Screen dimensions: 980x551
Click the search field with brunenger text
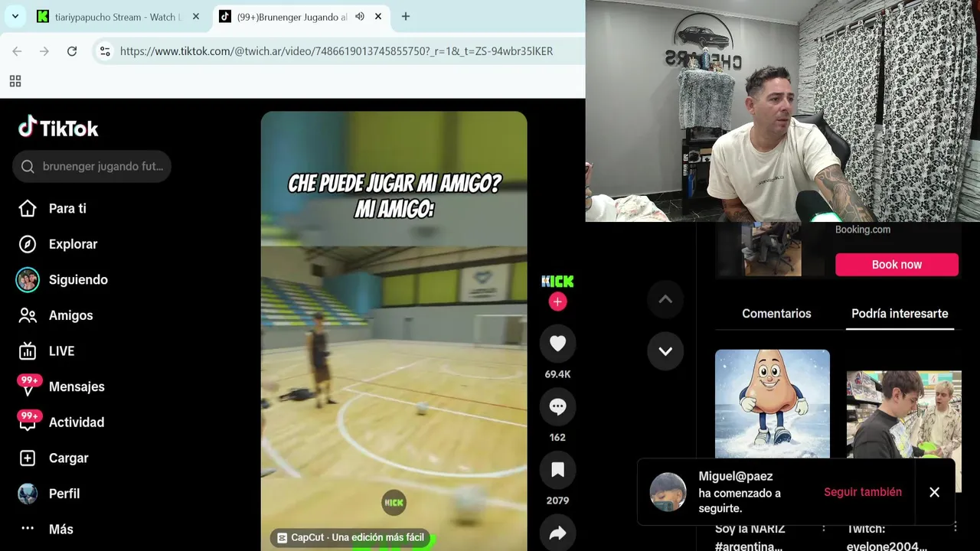pyautogui.click(x=92, y=166)
